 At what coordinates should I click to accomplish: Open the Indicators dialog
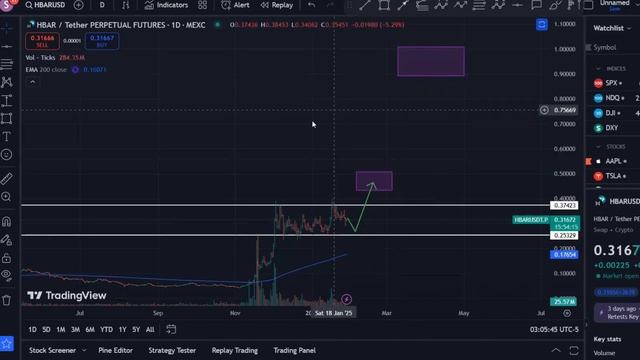click(166, 5)
